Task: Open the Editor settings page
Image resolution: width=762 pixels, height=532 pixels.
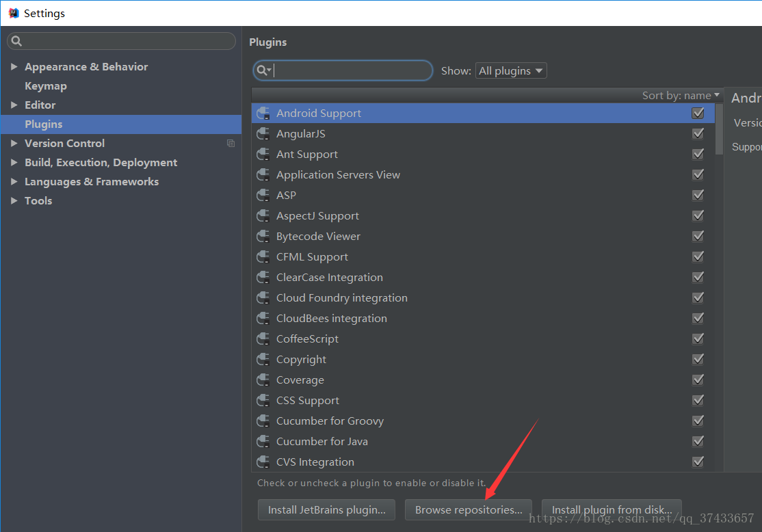Action: tap(40, 105)
